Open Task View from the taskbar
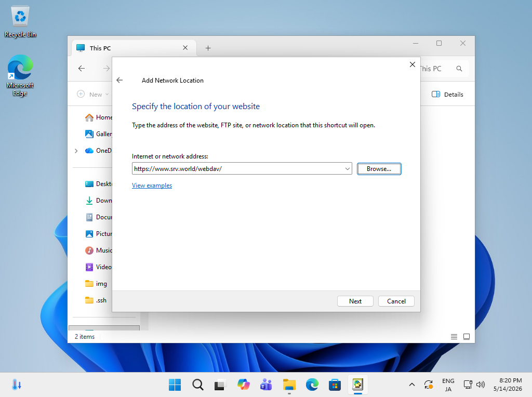Viewport: 532px width, 397px height. (220, 385)
